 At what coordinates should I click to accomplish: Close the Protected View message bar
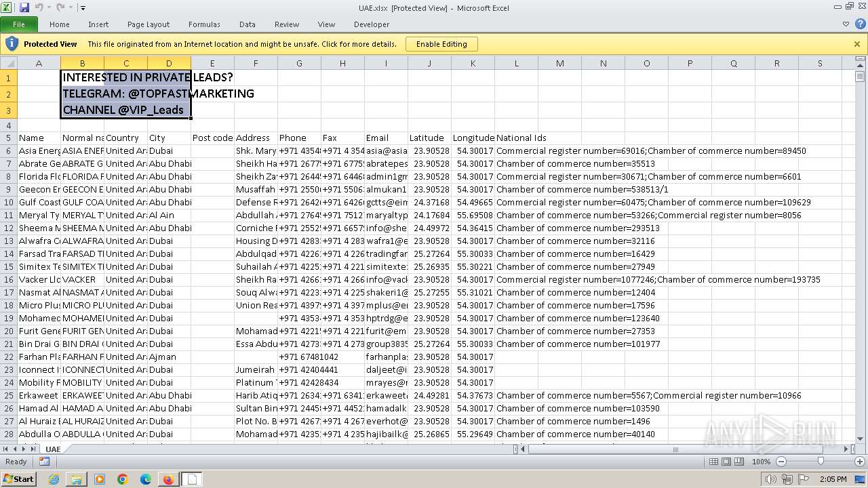coord(857,44)
